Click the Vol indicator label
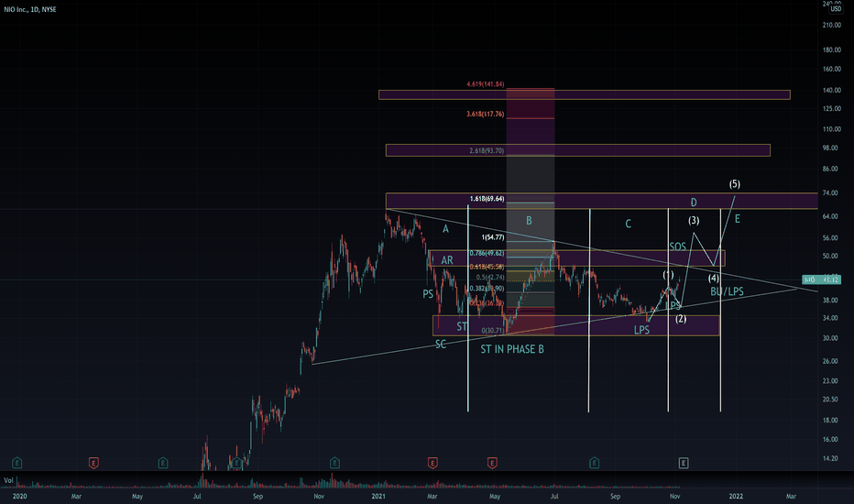This screenshot has height=504, width=854. coord(8,480)
